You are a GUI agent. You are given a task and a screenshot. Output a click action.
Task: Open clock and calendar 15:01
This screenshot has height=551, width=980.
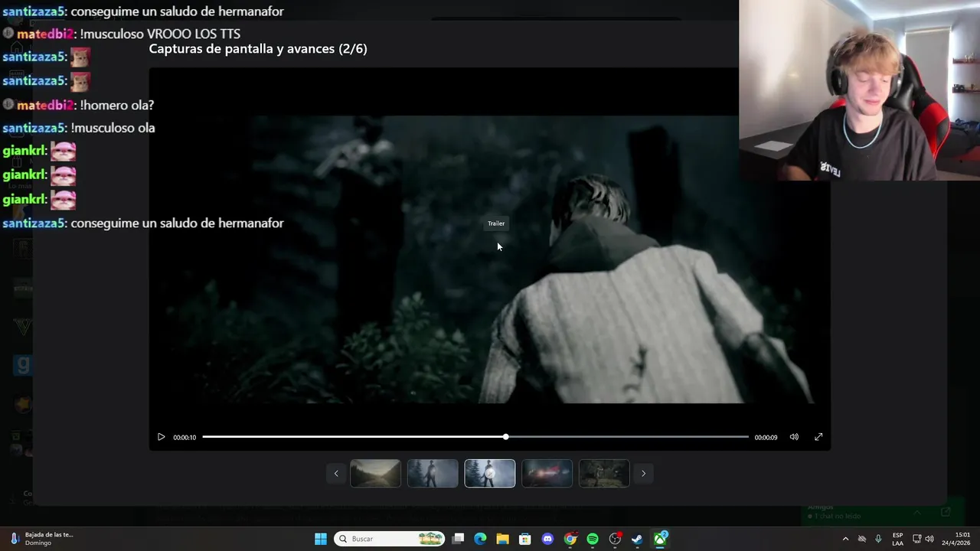pyautogui.click(x=957, y=539)
